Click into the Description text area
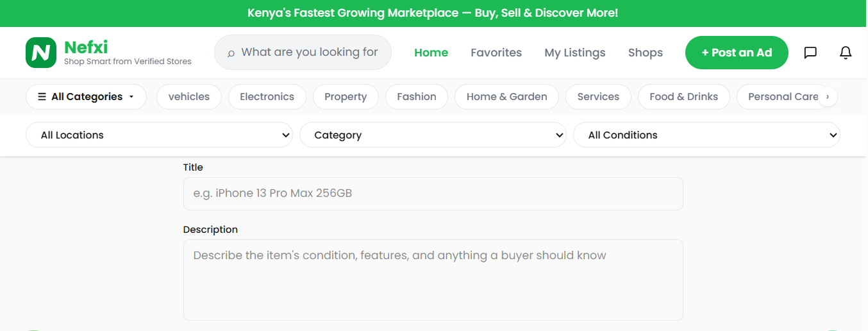Image resolution: width=868 pixels, height=331 pixels. pos(433,280)
